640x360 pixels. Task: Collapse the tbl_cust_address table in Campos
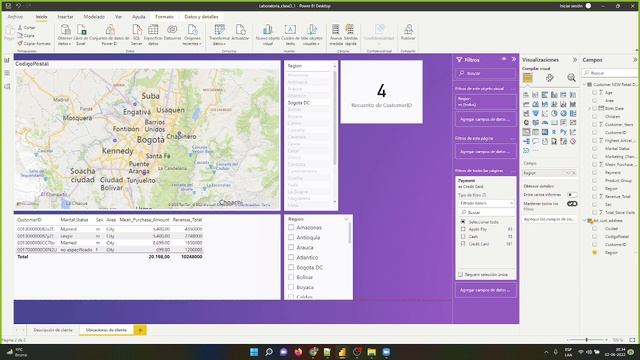(584, 220)
